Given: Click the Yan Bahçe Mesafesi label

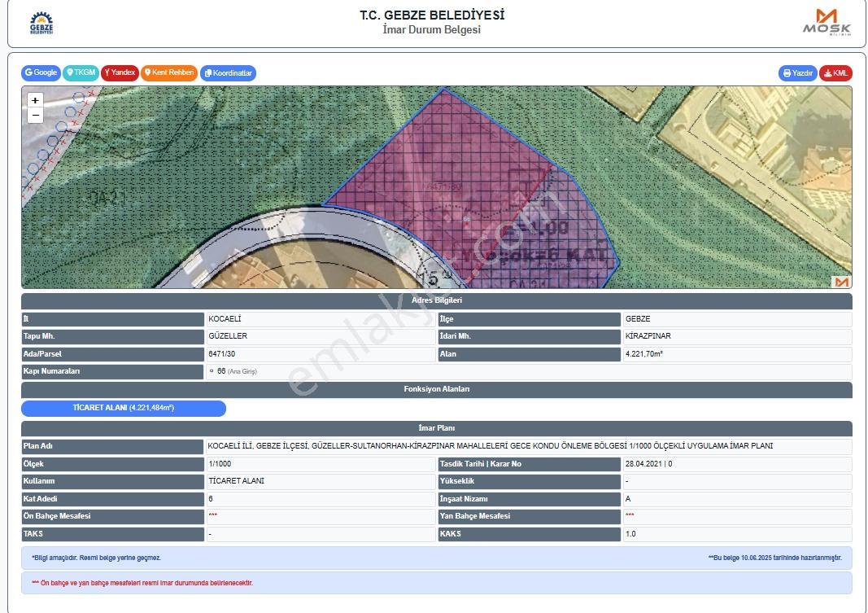Looking at the screenshot, I should point(474,516).
